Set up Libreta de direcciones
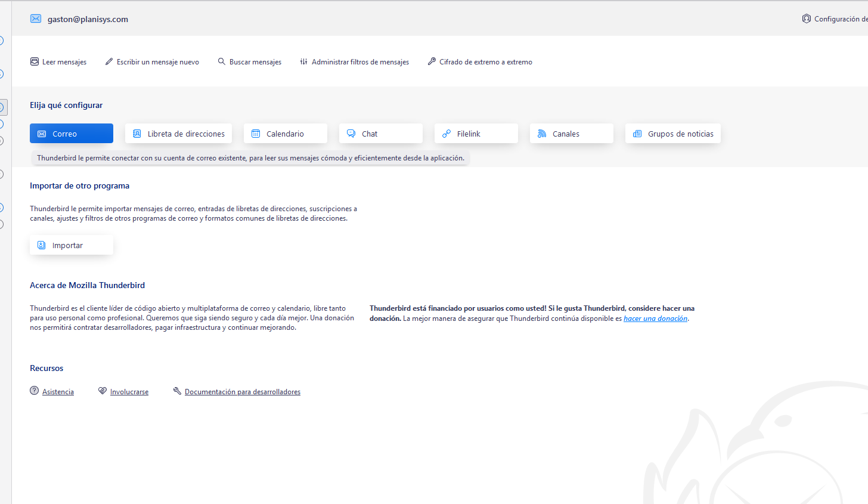This screenshot has width=868, height=504. point(178,134)
